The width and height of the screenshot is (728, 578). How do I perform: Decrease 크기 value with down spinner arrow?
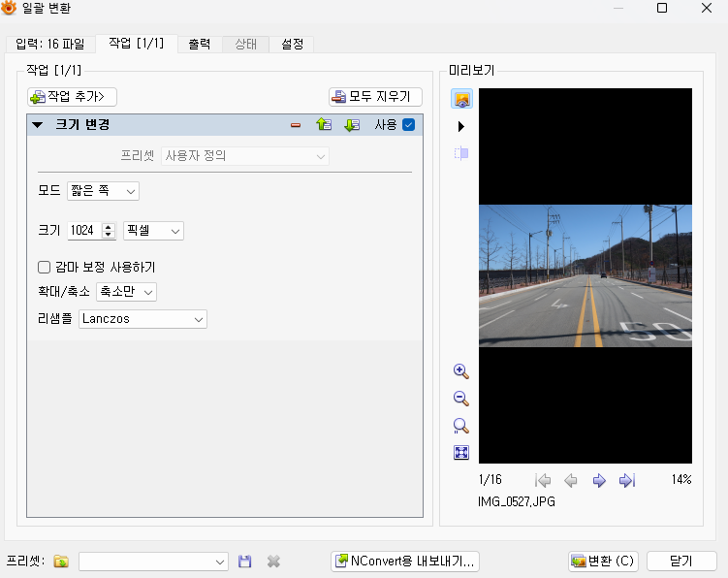[x=109, y=234]
